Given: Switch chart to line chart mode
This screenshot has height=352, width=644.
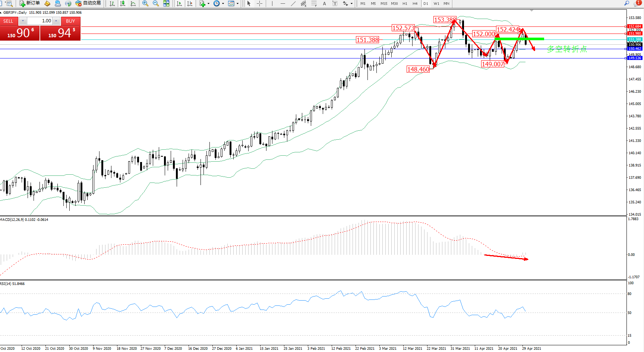Looking at the screenshot, I should (x=133, y=3).
